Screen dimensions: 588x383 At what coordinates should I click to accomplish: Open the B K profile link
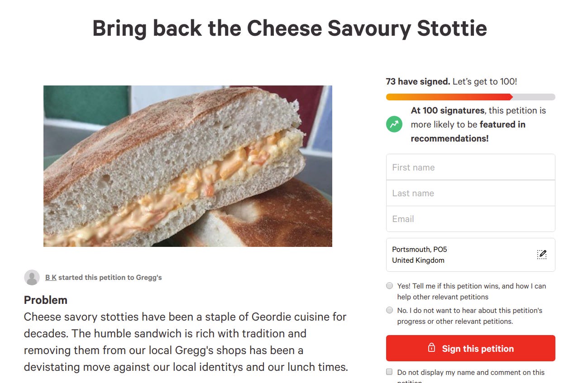point(50,277)
